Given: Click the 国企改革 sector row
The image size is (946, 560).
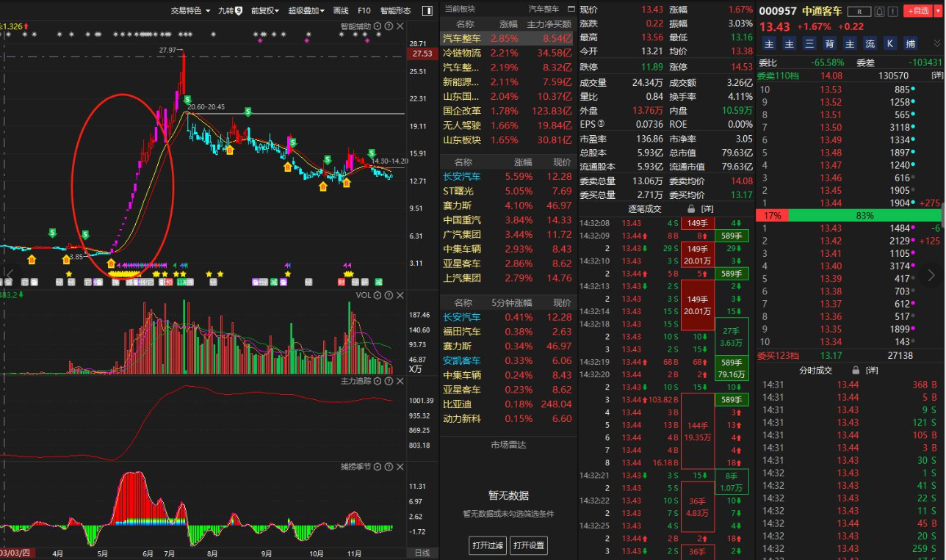Looking at the screenshot, I should pyautogui.click(x=508, y=111).
